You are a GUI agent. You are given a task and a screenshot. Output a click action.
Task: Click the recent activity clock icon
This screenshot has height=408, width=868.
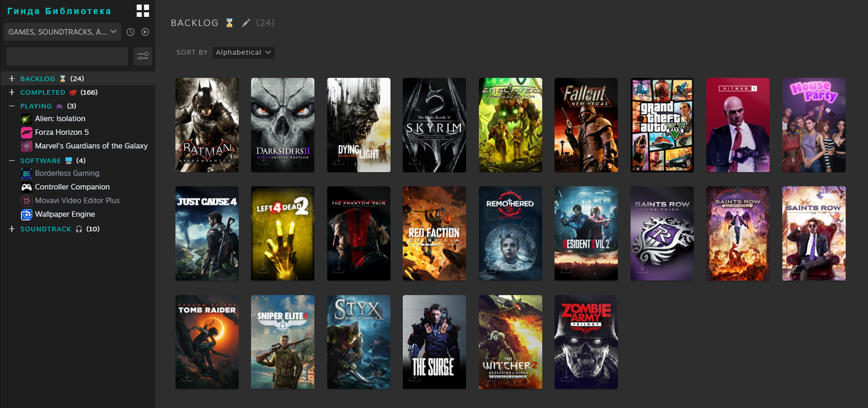coord(131,32)
